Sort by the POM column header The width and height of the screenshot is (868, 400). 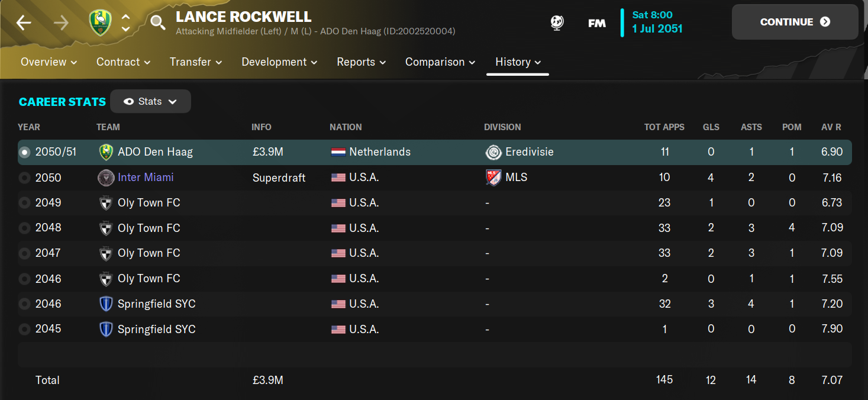792,127
